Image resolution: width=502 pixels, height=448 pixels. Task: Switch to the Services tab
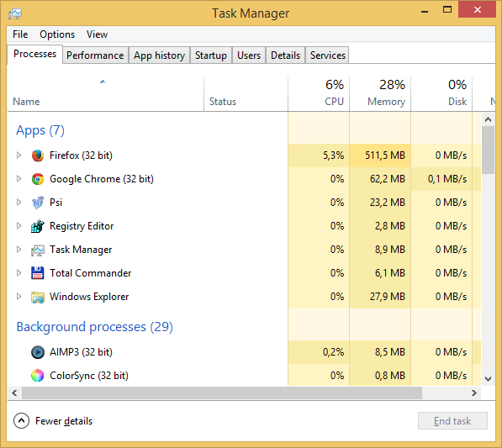pos(327,55)
